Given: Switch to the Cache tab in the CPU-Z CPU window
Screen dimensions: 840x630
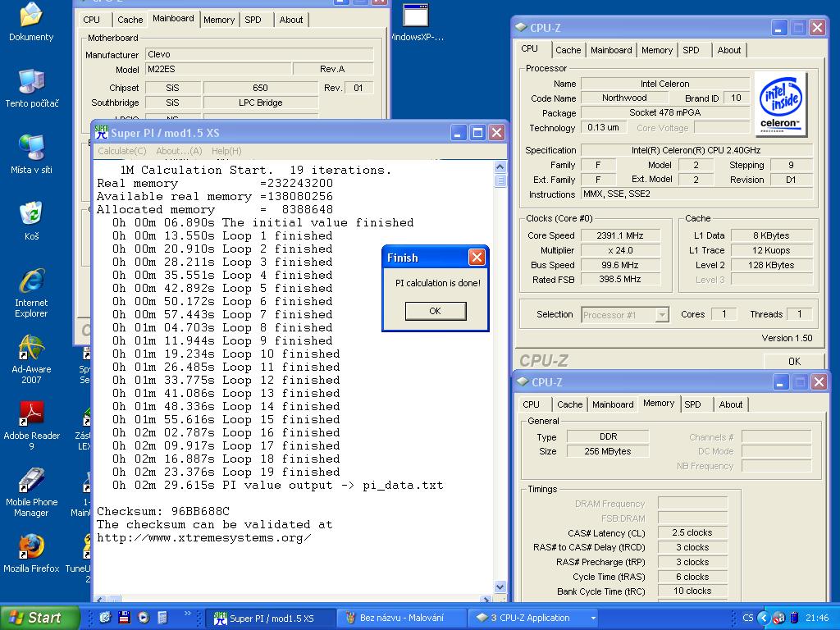Looking at the screenshot, I should (x=568, y=50).
